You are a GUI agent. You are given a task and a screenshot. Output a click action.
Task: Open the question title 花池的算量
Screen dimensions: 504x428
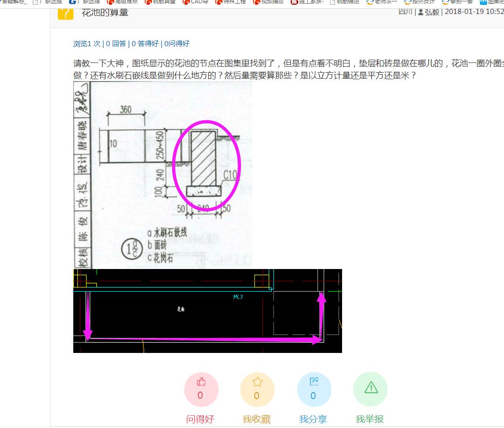pyautogui.click(x=105, y=13)
